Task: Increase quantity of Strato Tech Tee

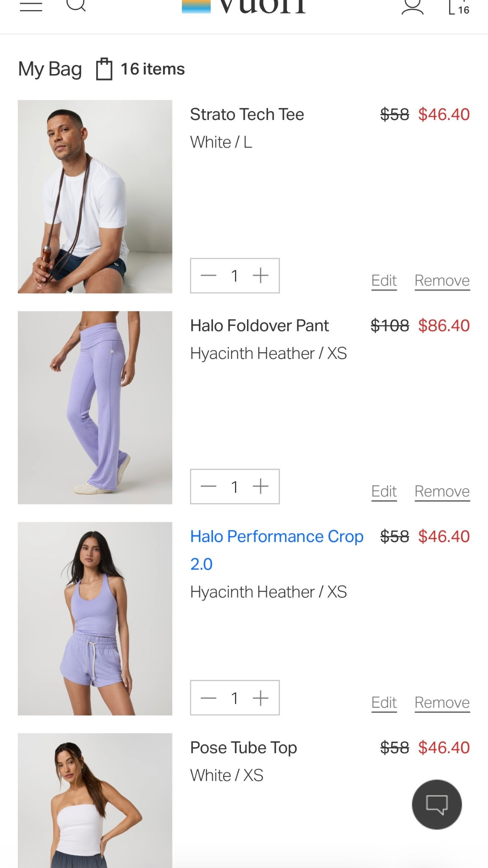Action: (x=261, y=275)
